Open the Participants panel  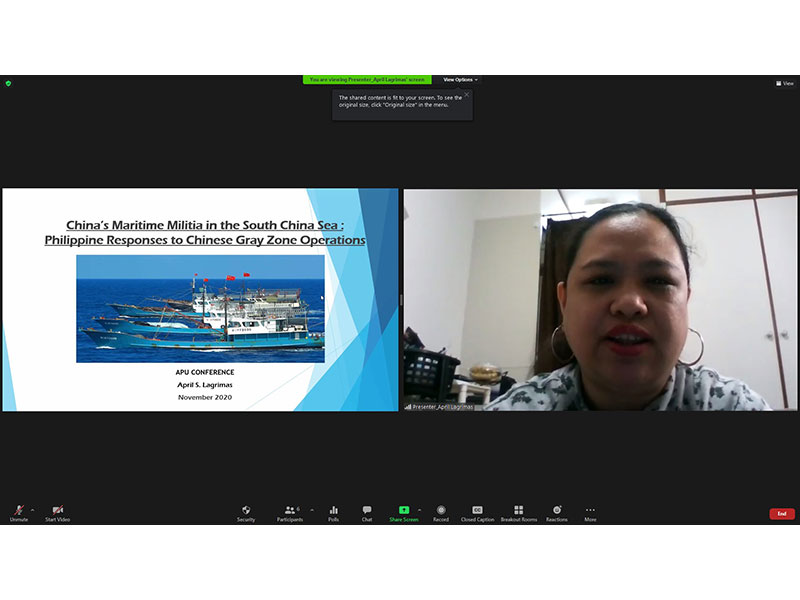click(x=290, y=512)
